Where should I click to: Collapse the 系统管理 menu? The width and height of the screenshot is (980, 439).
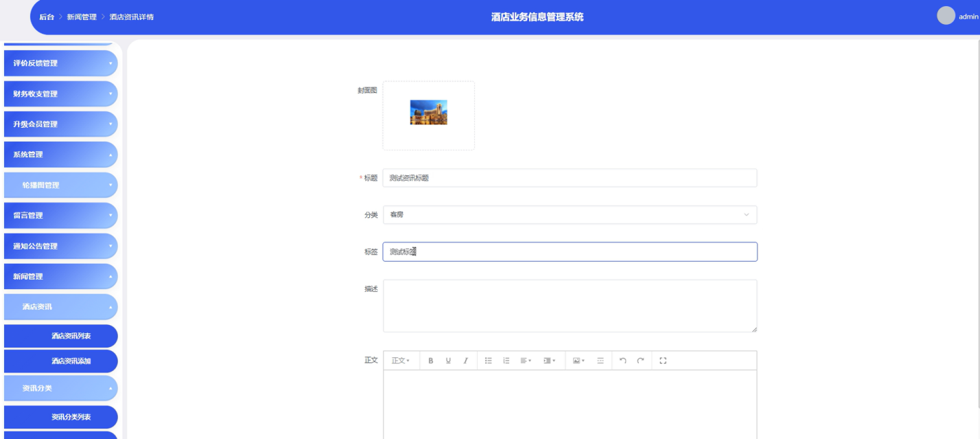click(x=61, y=155)
